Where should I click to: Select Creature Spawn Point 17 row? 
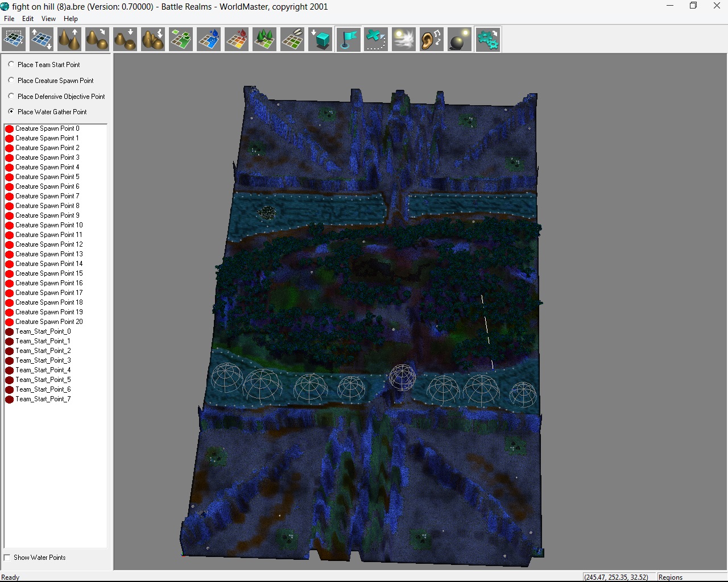coord(44,293)
